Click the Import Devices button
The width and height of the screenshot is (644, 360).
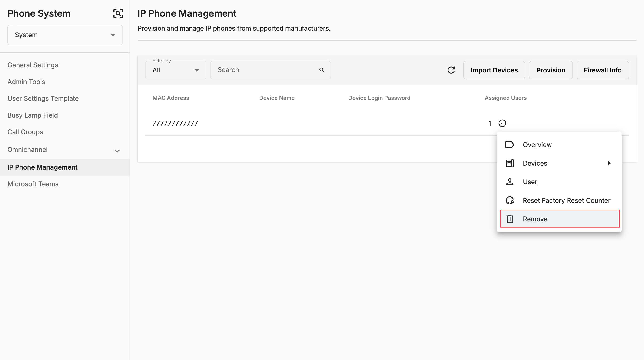(494, 70)
